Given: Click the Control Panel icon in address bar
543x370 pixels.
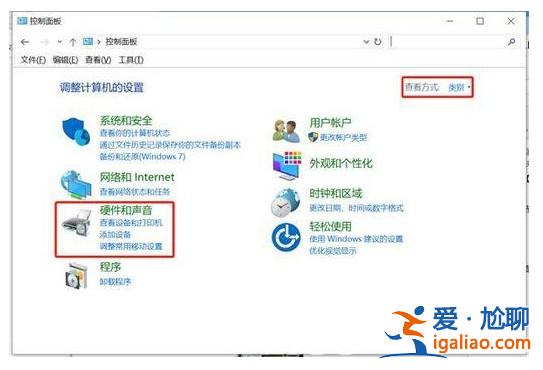Looking at the screenshot, I should point(88,42).
